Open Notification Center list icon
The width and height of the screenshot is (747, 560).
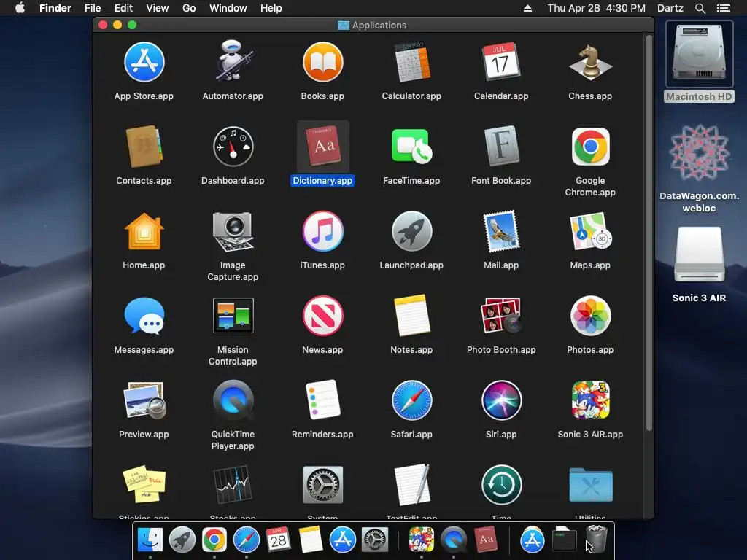(x=724, y=8)
